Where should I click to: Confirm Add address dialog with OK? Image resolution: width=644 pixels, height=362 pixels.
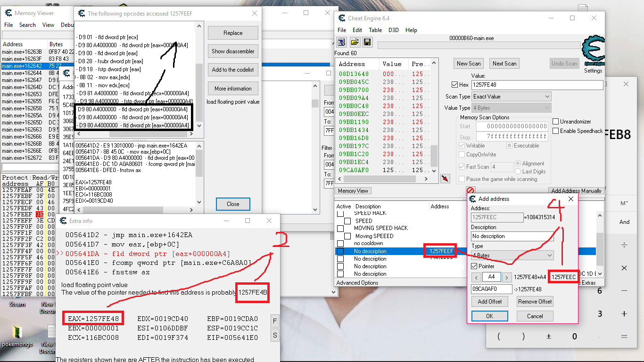(490, 316)
